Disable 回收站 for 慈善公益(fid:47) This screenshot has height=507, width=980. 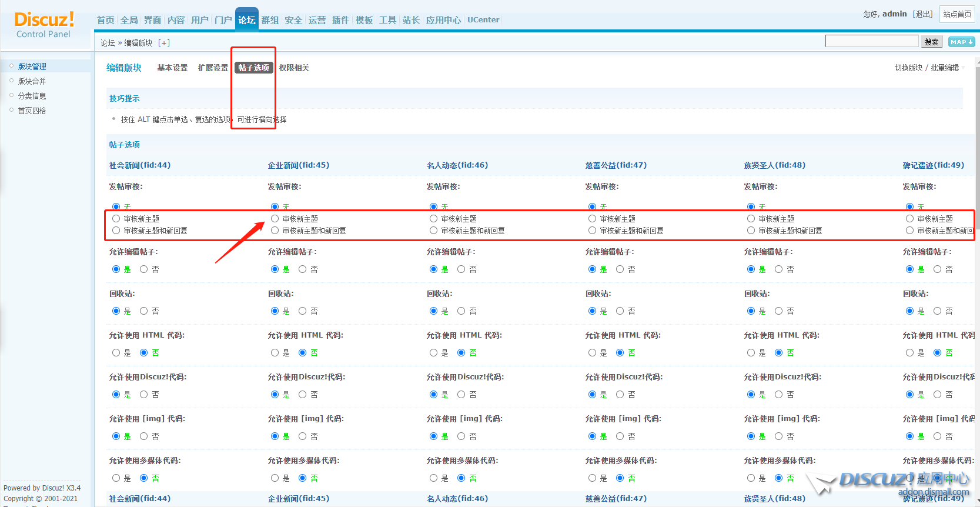pyautogui.click(x=620, y=311)
